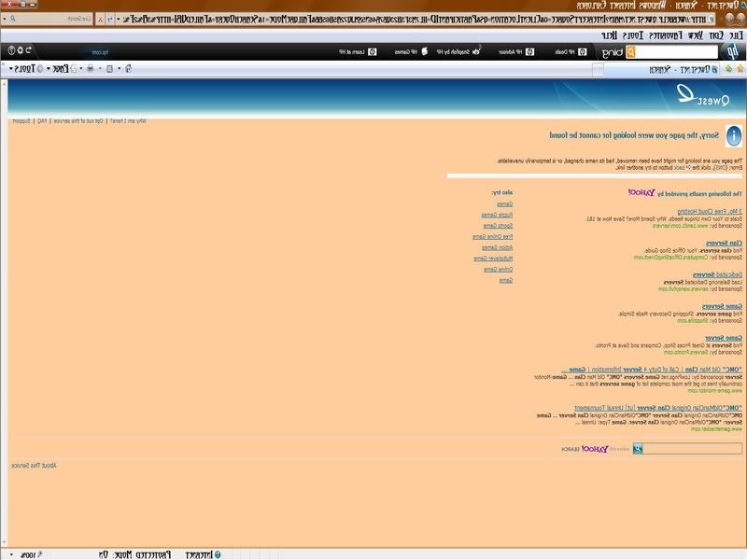This screenshot has width=747, height=560.
Task: Click the HP toolbar help icon
Action: pyautogui.click(x=11, y=50)
